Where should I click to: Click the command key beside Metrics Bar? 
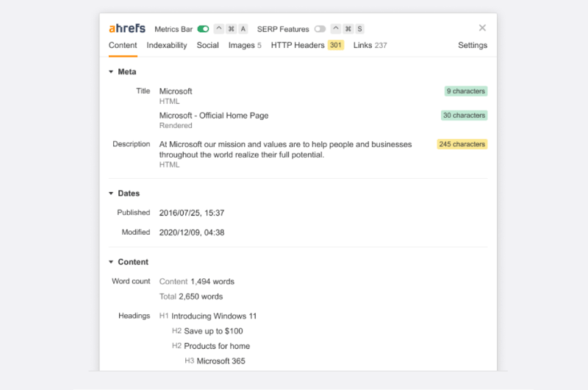coord(231,29)
